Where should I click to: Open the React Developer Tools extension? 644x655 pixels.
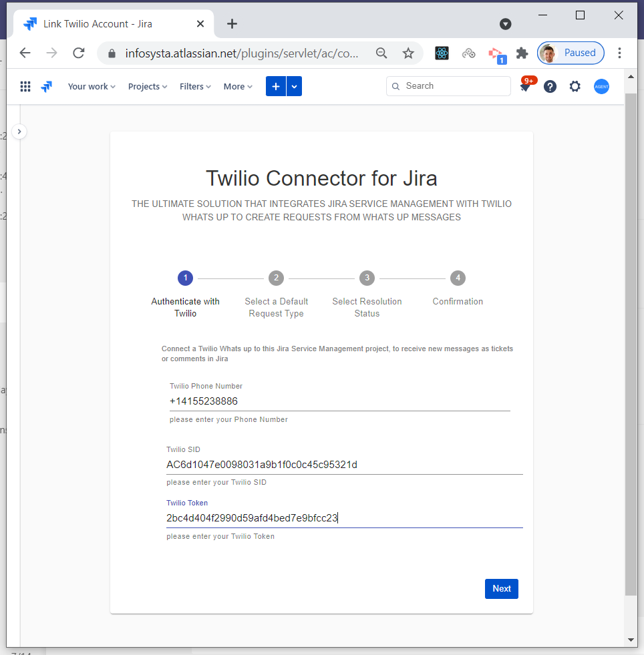pyautogui.click(x=442, y=53)
